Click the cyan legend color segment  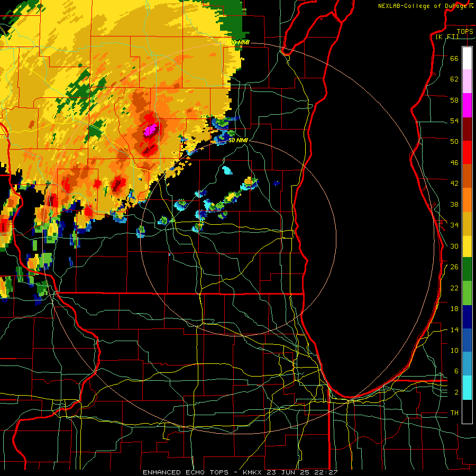click(x=467, y=388)
